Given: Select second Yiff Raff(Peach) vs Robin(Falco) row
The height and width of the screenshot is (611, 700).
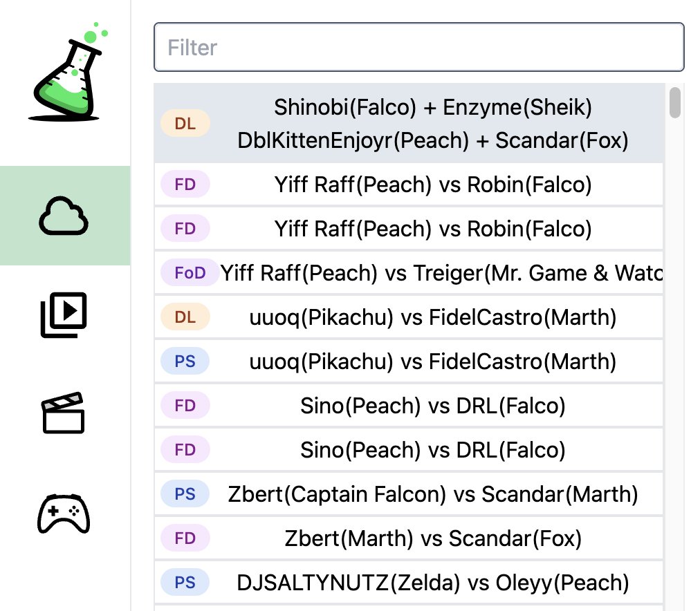Looking at the screenshot, I should point(409,228).
